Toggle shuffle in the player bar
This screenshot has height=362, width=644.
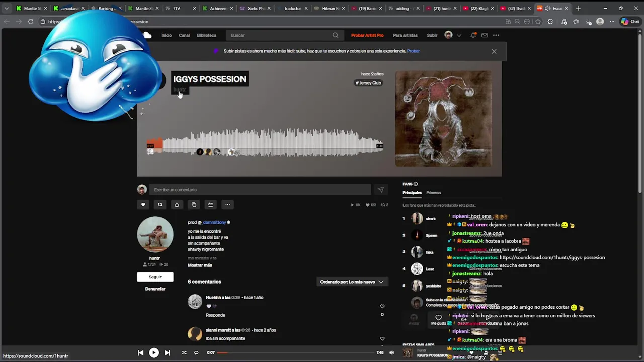point(184,353)
